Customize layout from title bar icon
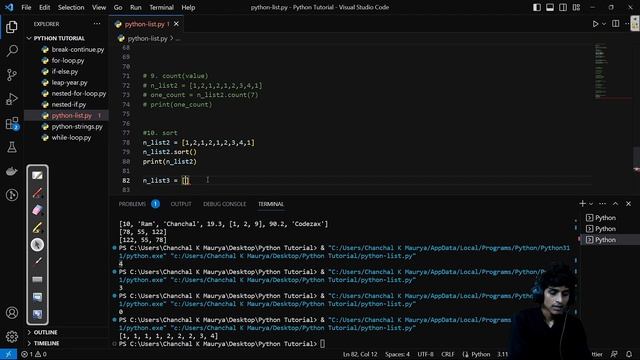The height and width of the screenshot is (360, 640). (576, 7)
